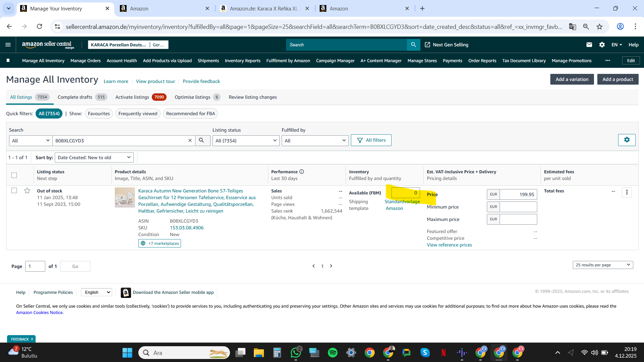644x362 pixels.
Task: Select the All (7354) quick filter
Action: [49, 114]
